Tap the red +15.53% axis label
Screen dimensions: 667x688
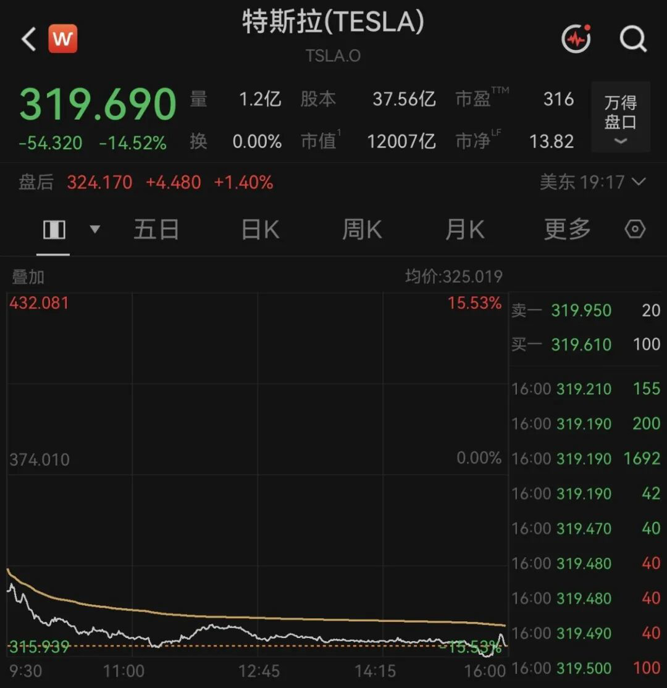click(474, 303)
